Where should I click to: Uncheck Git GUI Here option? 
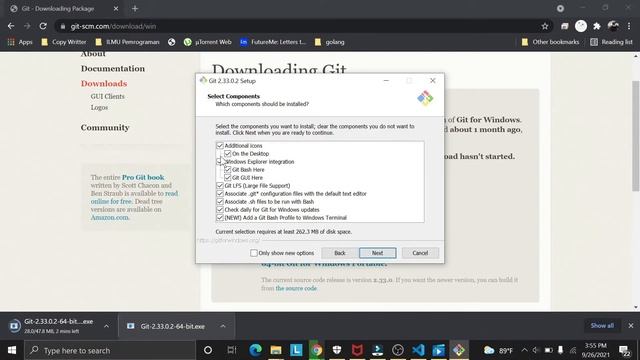tap(228, 178)
